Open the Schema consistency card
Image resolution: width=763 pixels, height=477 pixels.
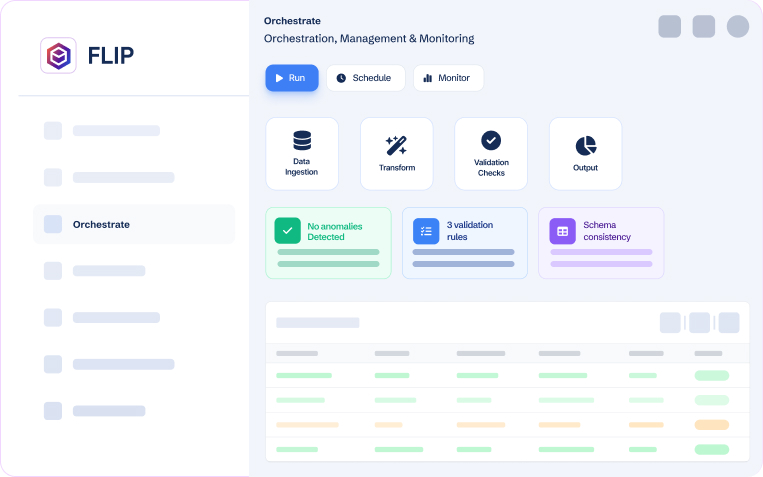(x=601, y=243)
